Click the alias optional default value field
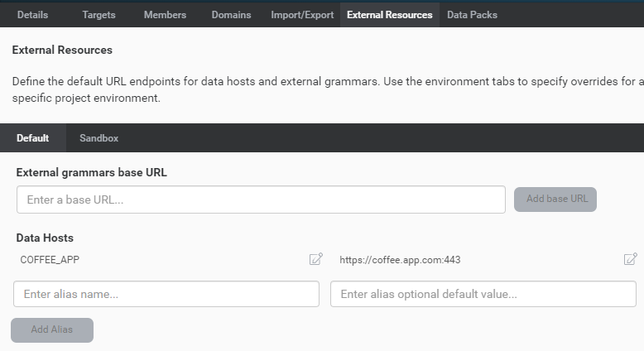 [x=483, y=294]
